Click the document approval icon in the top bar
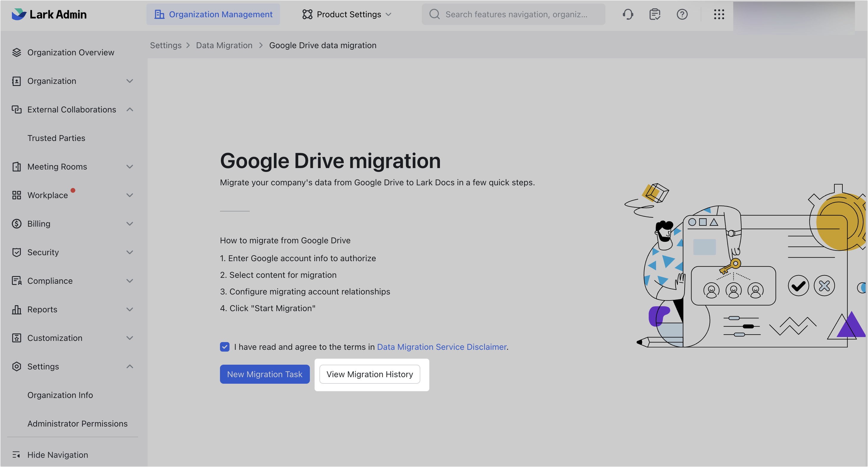This screenshot has width=868, height=467. coord(655,14)
